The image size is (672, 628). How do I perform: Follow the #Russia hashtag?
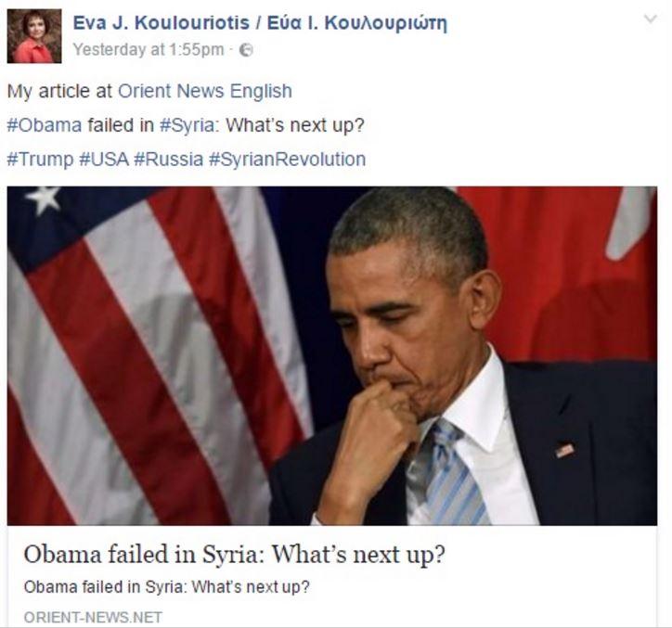point(168,159)
